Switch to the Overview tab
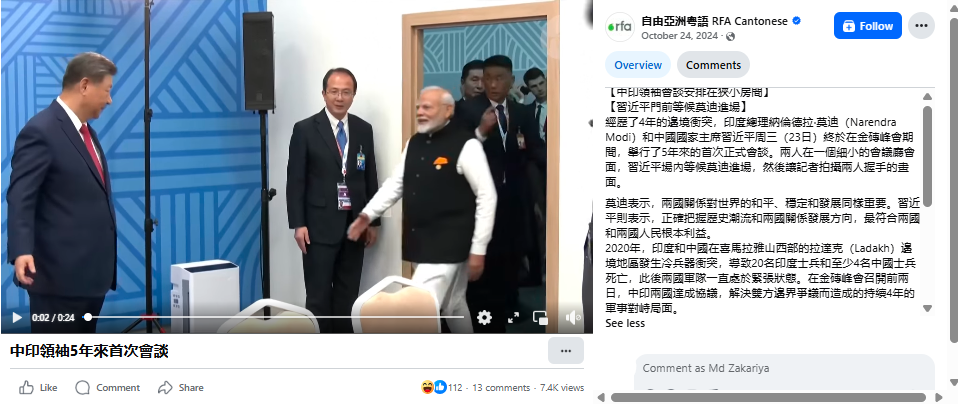The height and width of the screenshot is (404, 958). click(638, 65)
